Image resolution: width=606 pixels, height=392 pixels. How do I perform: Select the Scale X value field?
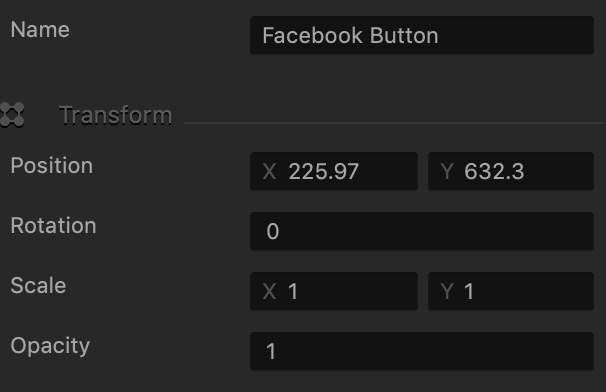pyautogui.click(x=334, y=291)
